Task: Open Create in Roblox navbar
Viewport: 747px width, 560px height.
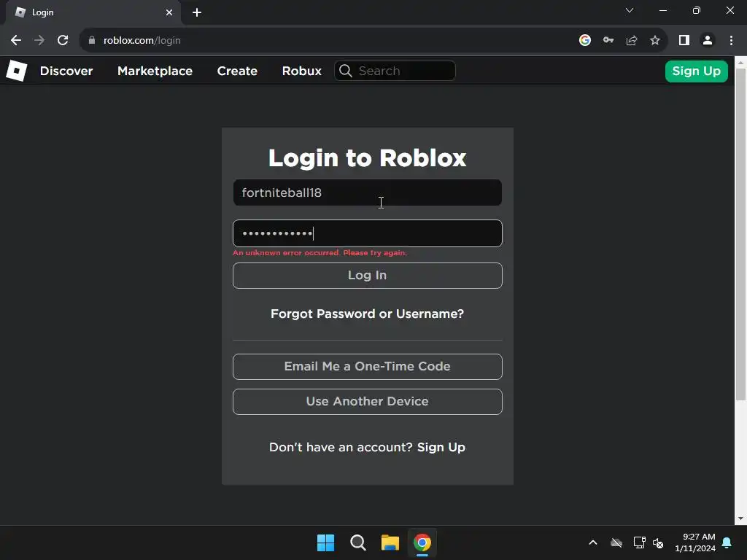Action: click(x=237, y=71)
